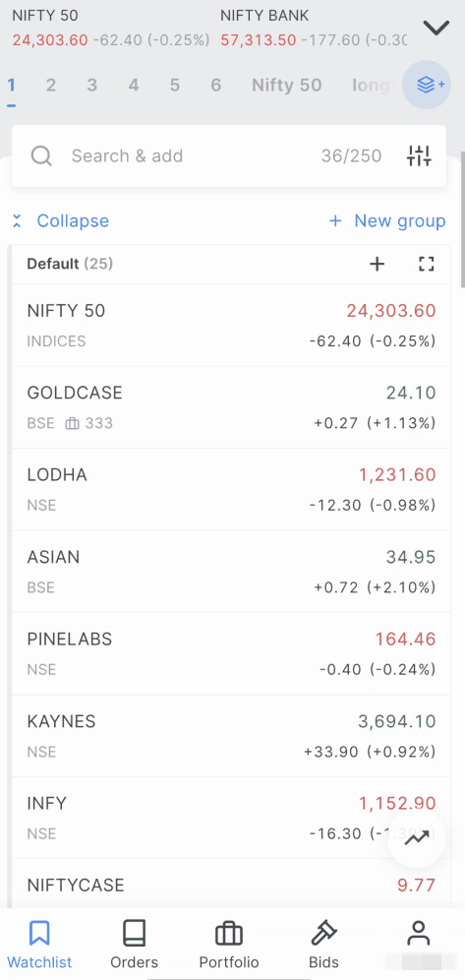Click the vertical scrollbar on right edge
The image size is (465, 980).
click(462, 218)
